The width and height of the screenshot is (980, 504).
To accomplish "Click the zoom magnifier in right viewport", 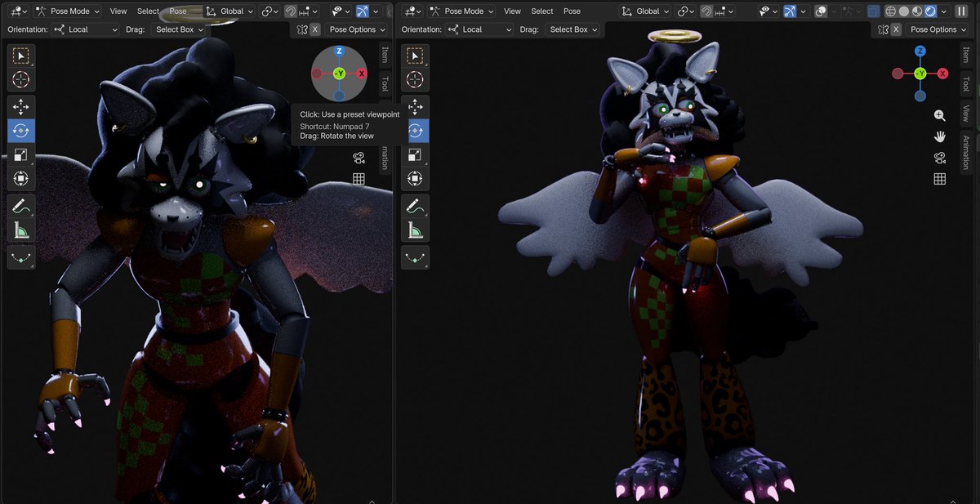I will point(940,116).
